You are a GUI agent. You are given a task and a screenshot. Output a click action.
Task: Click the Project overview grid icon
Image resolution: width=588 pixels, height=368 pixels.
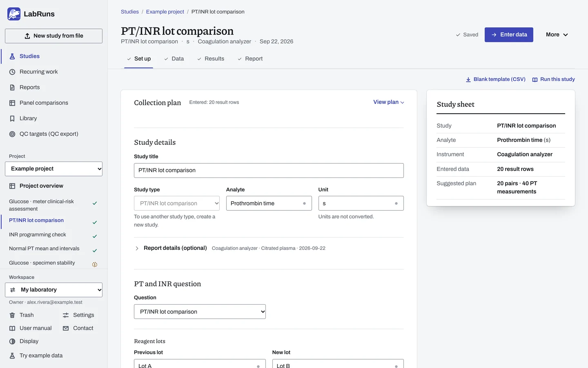[12, 186]
